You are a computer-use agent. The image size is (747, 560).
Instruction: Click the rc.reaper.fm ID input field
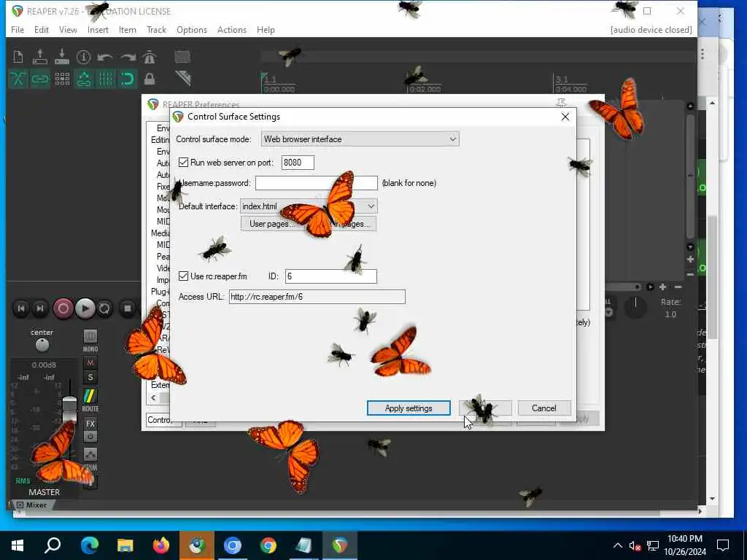(330, 276)
